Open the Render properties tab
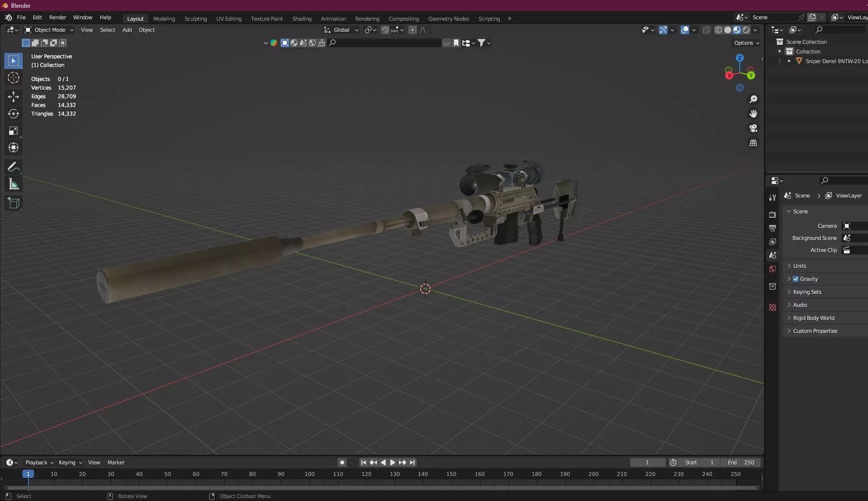 pos(773,214)
